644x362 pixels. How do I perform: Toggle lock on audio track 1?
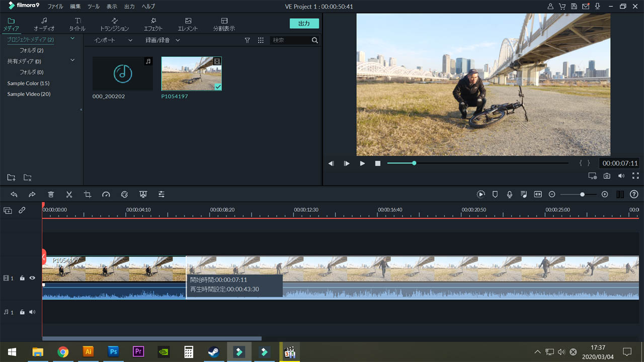click(x=22, y=312)
